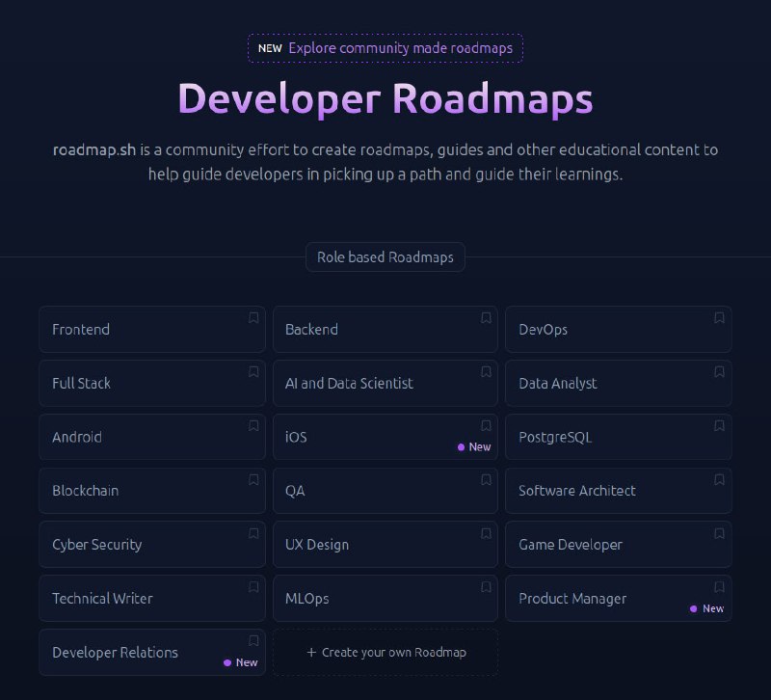The width and height of the screenshot is (771, 700).
Task: Click the Developer Roadmaps heading
Action: 385,99
